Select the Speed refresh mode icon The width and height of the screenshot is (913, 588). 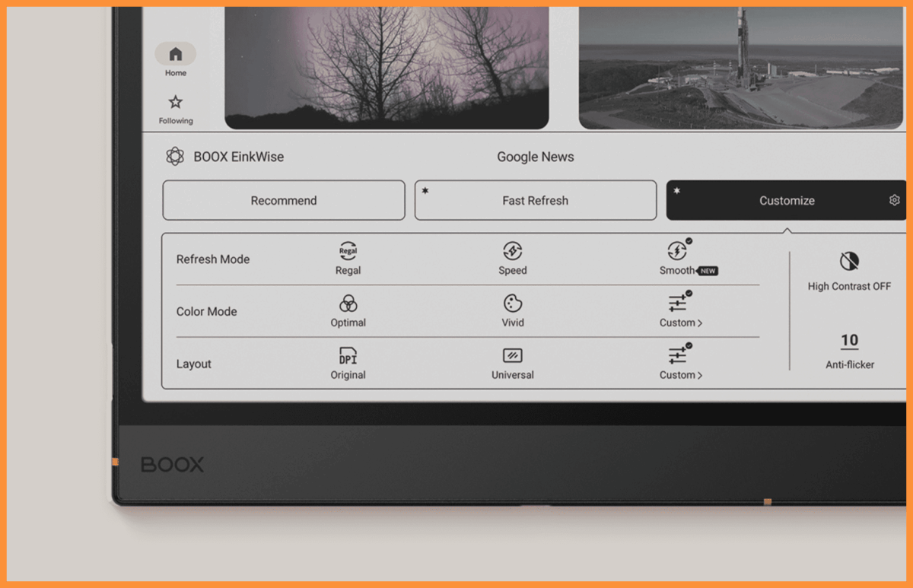[x=513, y=252]
